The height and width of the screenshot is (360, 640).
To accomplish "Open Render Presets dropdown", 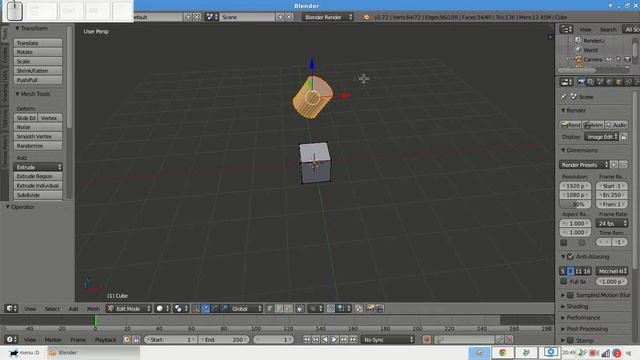I will [x=584, y=164].
